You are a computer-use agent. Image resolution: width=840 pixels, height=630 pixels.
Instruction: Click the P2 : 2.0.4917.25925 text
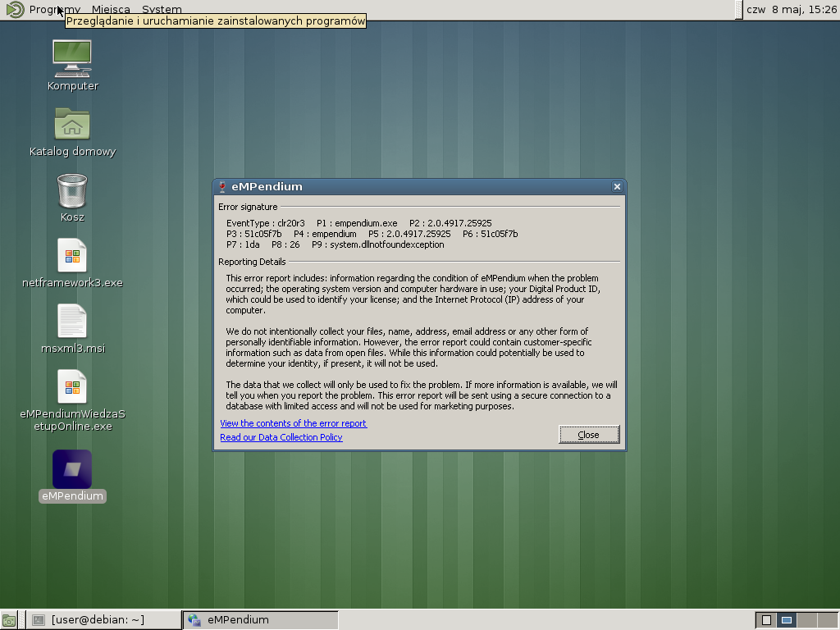[450, 223]
